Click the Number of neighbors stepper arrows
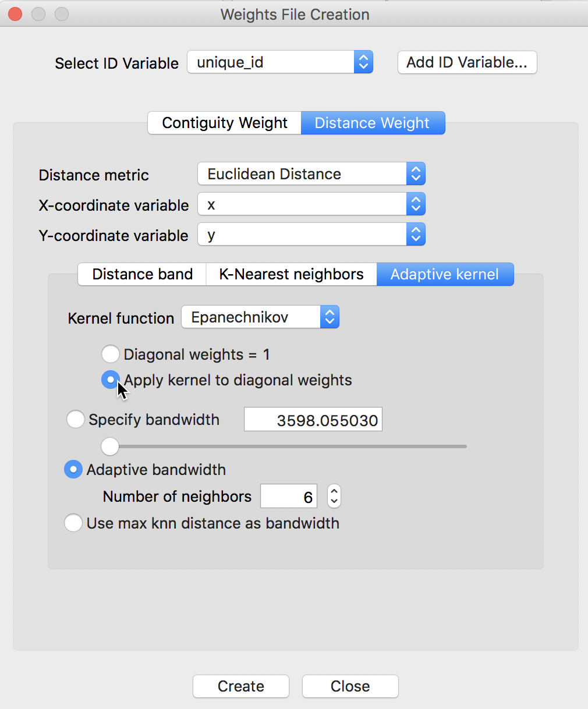This screenshot has height=709, width=588. pyautogui.click(x=334, y=497)
